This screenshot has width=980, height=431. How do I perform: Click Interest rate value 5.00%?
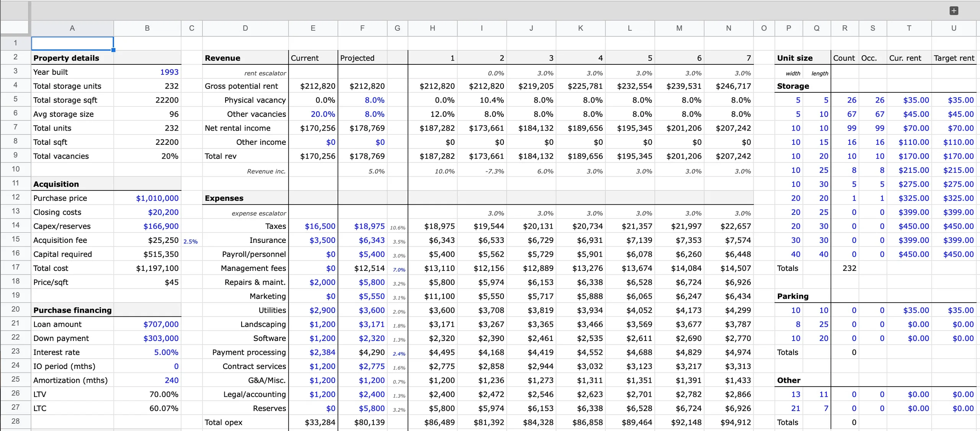166,352
